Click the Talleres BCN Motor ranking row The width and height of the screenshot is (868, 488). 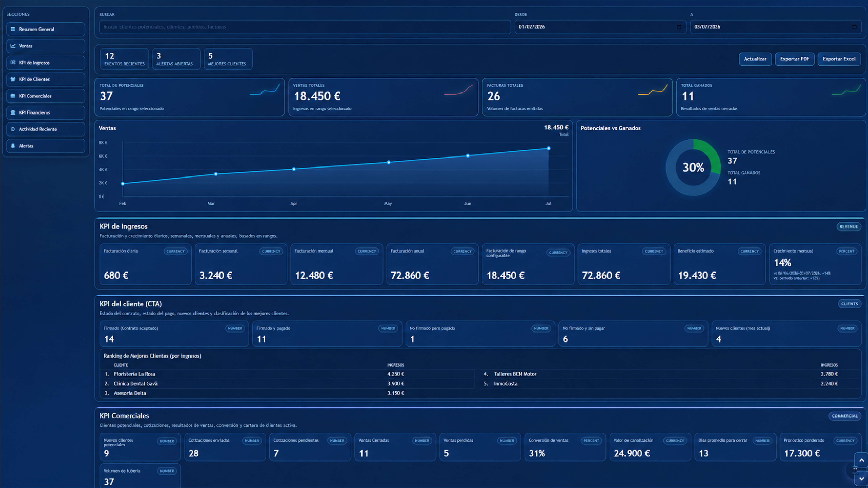[x=670, y=374]
